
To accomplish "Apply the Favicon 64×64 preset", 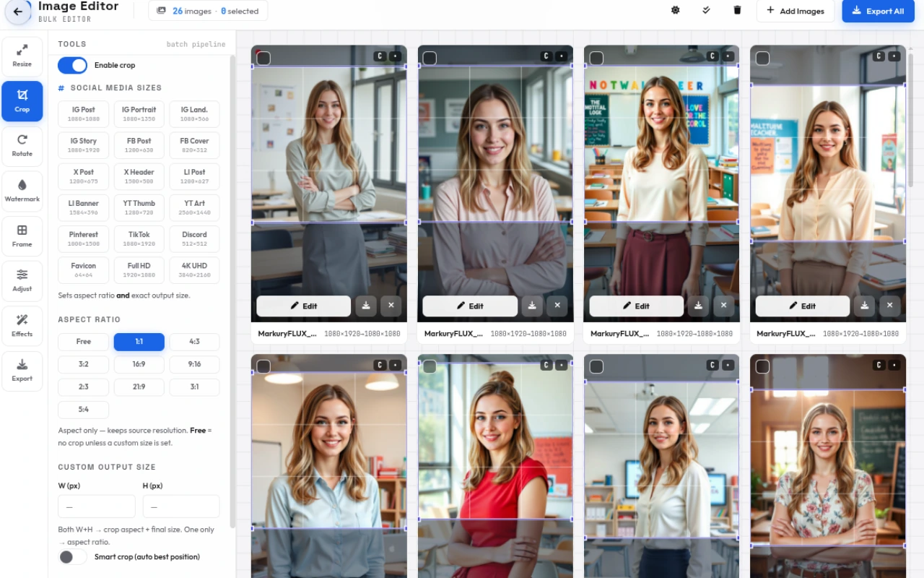I will [x=84, y=269].
